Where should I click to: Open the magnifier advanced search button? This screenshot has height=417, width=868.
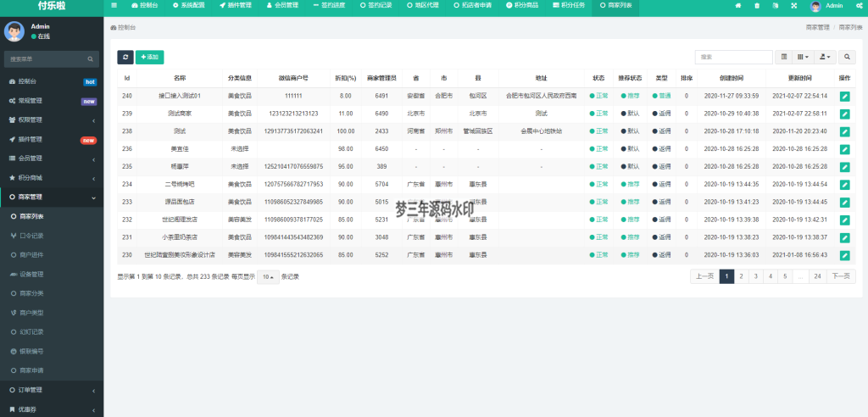click(x=847, y=57)
